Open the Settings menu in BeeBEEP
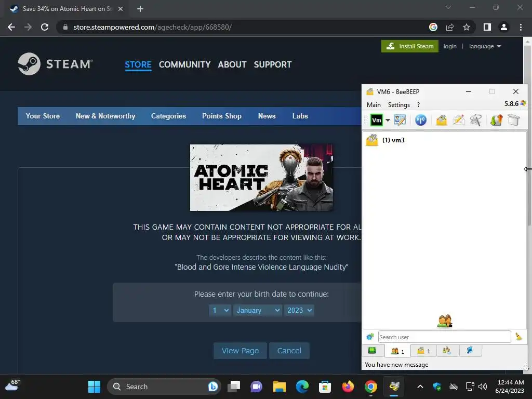532x399 pixels. 399,105
